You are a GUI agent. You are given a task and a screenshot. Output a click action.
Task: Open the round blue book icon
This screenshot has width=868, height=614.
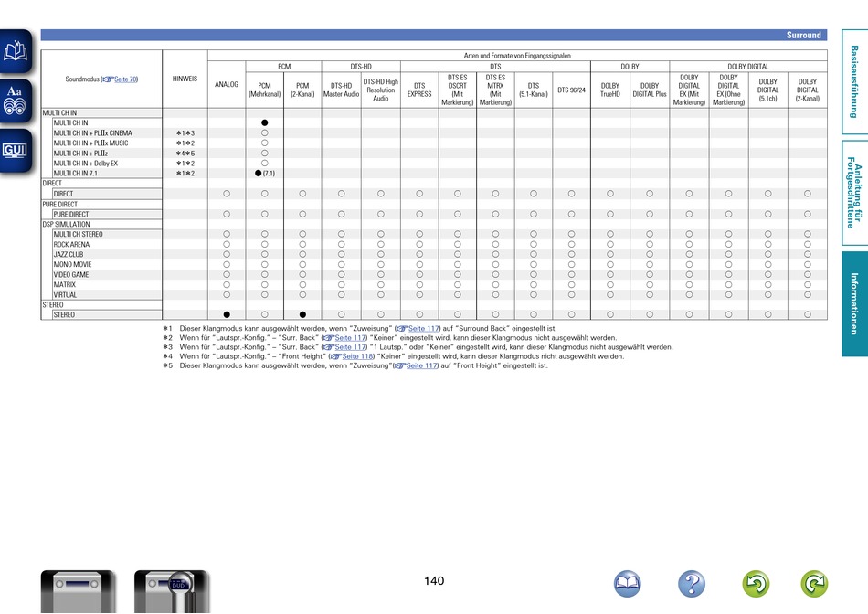tap(628, 584)
